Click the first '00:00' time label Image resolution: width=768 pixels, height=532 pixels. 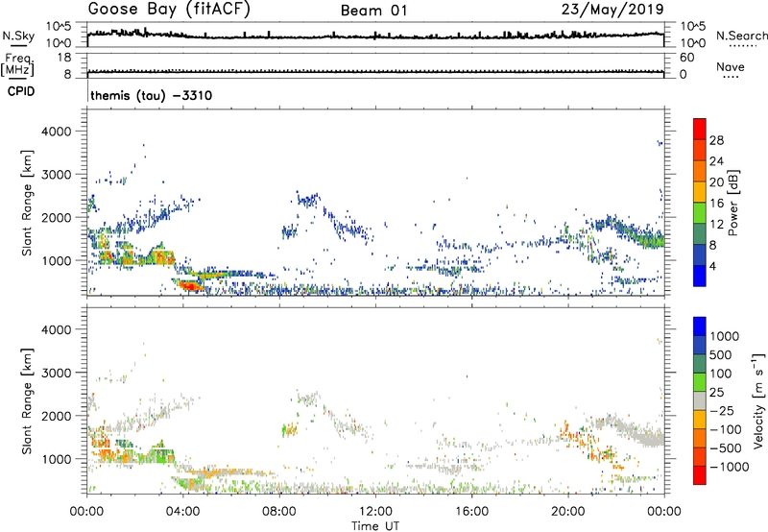point(86,512)
